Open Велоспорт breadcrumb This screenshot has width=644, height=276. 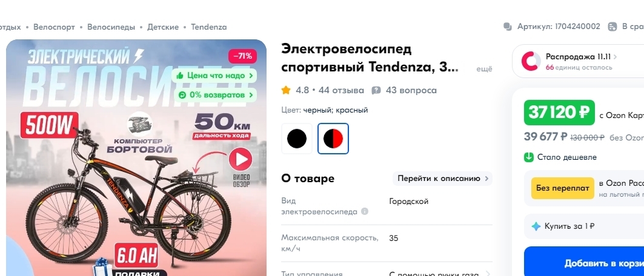pyautogui.click(x=54, y=27)
